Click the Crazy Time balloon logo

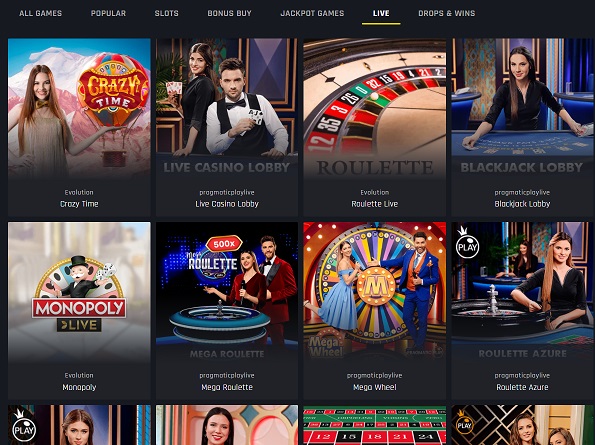(x=113, y=90)
